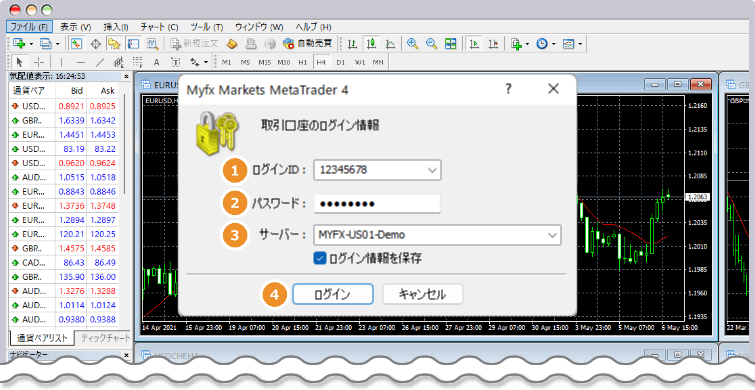This screenshot has width=755, height=390.
Task: Set timeframe to H1
Action: (302, 62)
